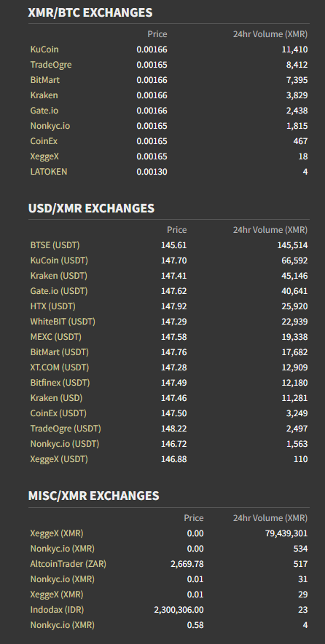325x644 pixels.
Task: Open AltcoinTrader (ZAR) exchange link
Action: pos(68,564)
